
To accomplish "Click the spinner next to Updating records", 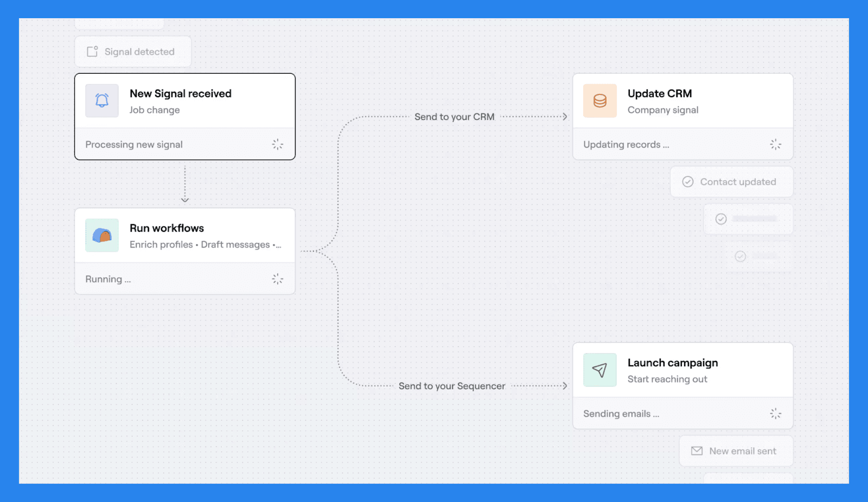I will [776, 144].
